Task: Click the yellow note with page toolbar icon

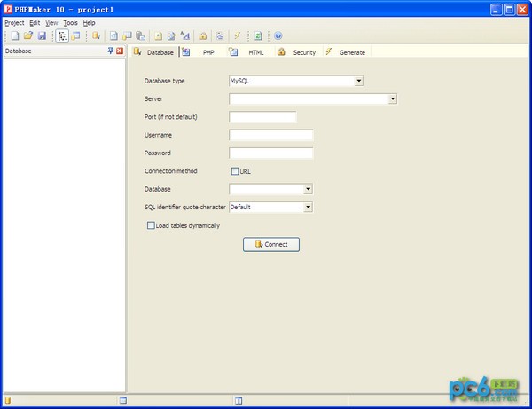Action: (127, 35)
